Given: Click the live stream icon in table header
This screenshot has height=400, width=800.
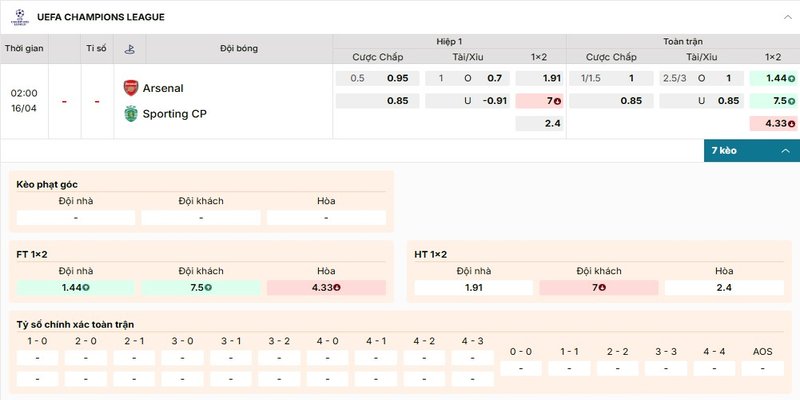Looking at the screenshot, I should click(x=130, y=48).
